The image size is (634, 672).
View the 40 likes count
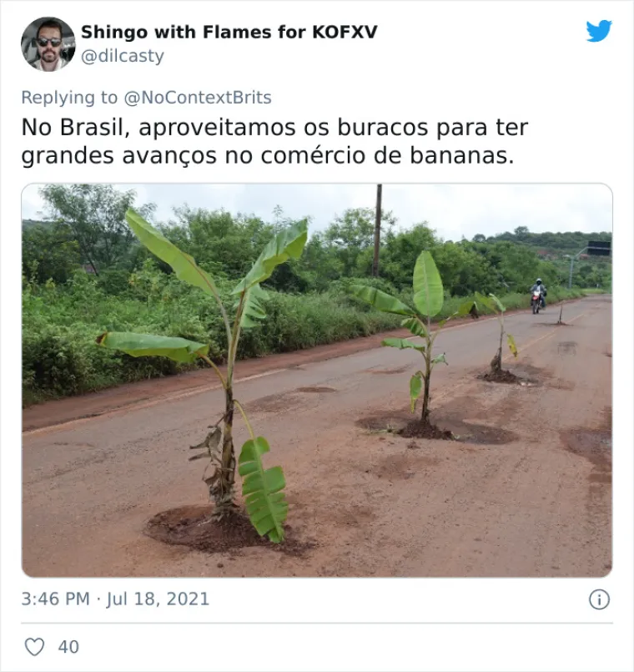[x=68, y=647]
